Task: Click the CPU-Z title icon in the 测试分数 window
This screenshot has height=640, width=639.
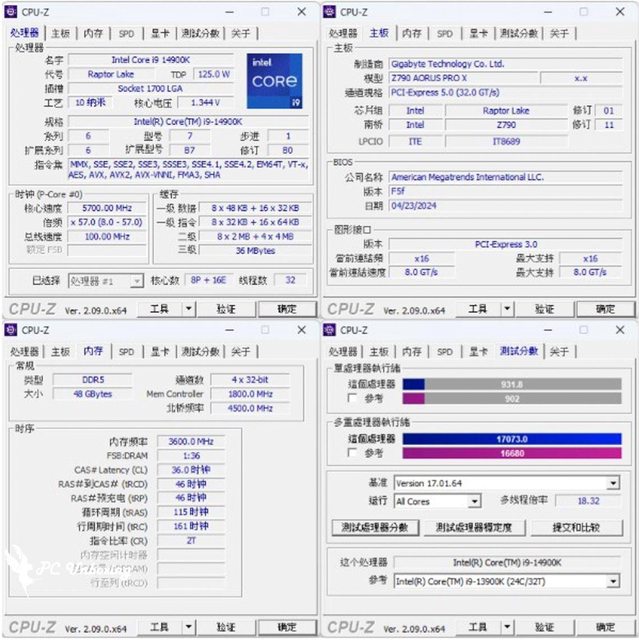Action: tap(330, 330)
